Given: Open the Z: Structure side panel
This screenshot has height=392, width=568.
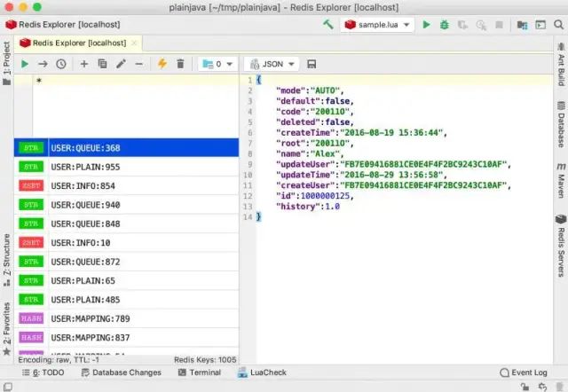Looking at the screenshot, I should [7, 259].
